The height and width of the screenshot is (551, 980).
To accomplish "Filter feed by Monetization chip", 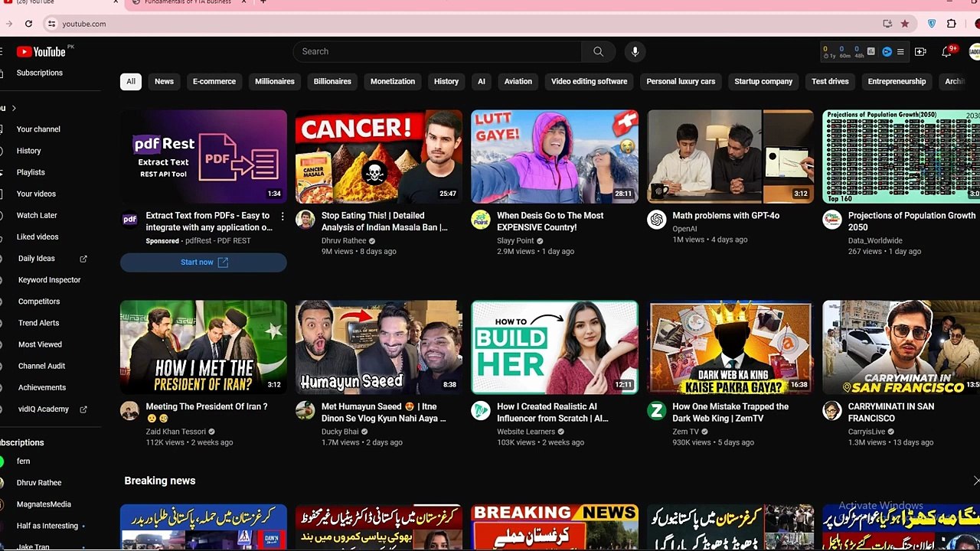I will pos(393,81).
